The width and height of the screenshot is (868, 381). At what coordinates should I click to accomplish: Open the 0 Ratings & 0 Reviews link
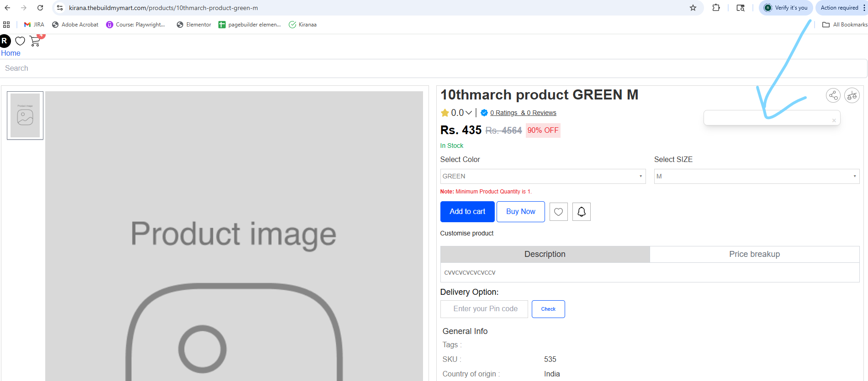523,113
